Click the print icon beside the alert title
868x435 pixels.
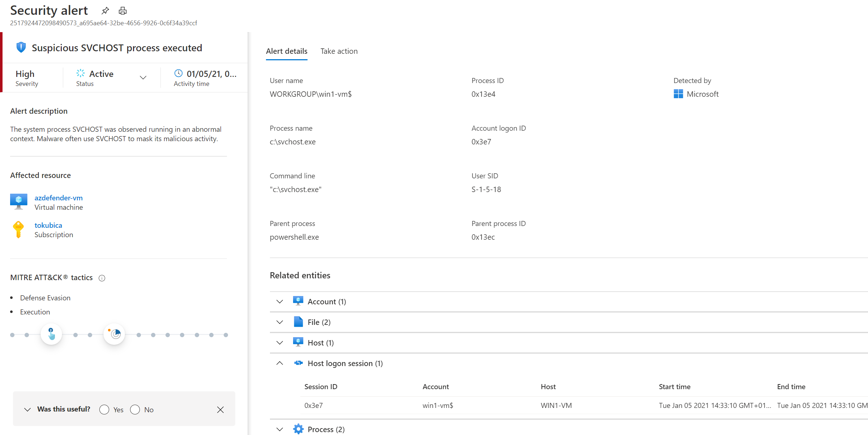click(x=123, y=11)
